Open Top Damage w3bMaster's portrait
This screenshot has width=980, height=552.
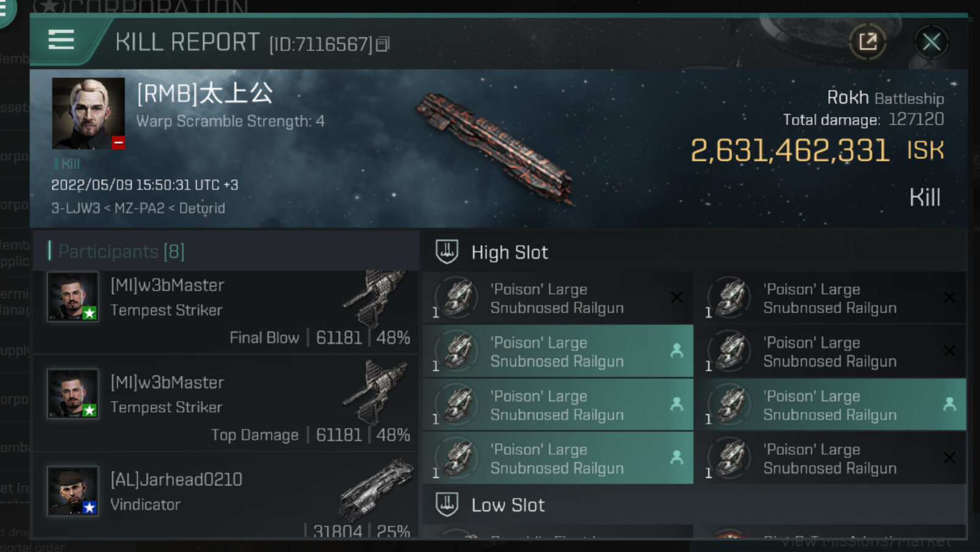[x=73, y=394]
